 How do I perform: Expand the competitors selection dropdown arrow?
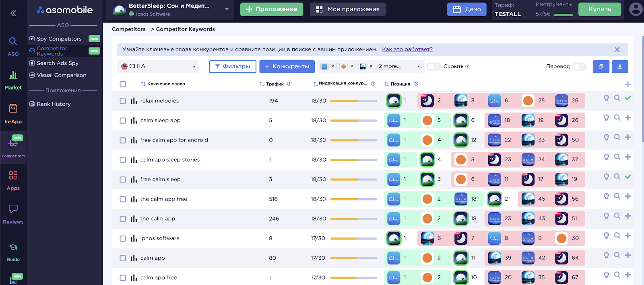(x=419, y=67)
